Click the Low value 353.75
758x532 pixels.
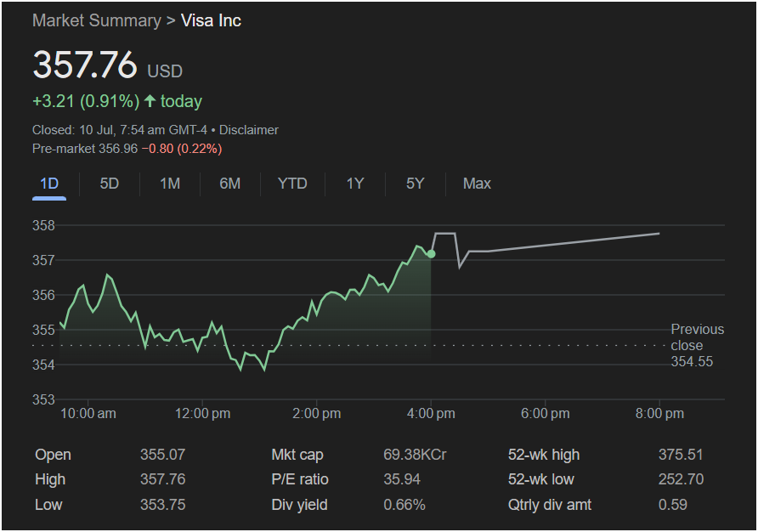162,505
